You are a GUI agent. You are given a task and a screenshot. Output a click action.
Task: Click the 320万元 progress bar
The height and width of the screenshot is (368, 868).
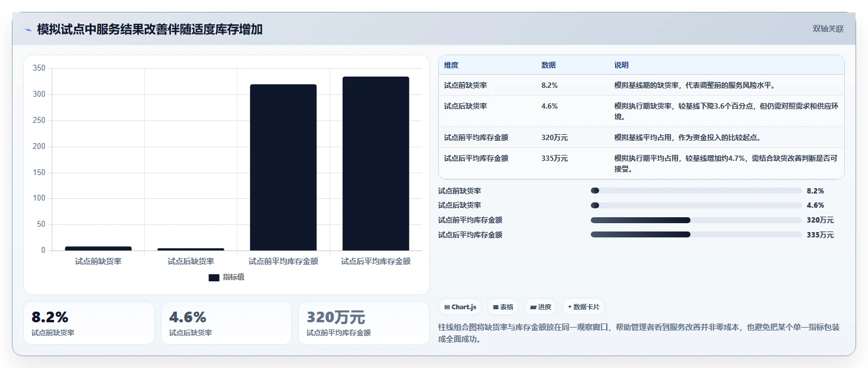pos(696,220)
